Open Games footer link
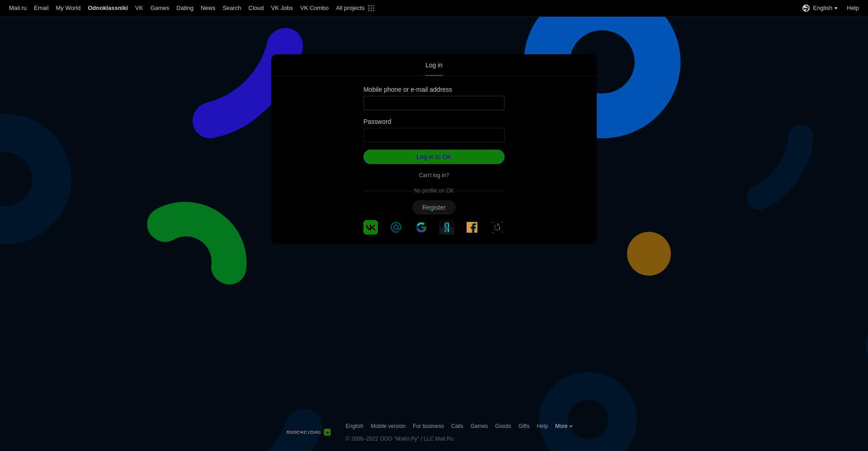Screen dimensions: 868x451 479,426
